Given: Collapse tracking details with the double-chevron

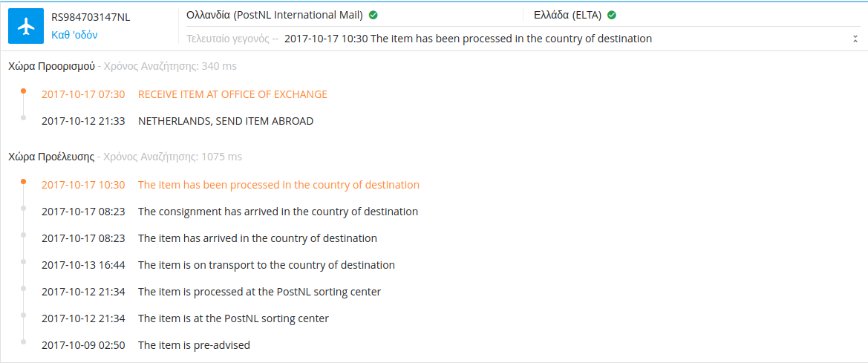Looking at the screenshot, I should click(855, 39).
